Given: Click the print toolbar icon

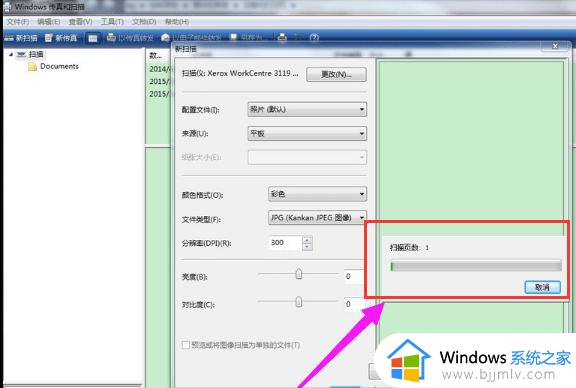Looking at the screenshot, I should (282, 37).
